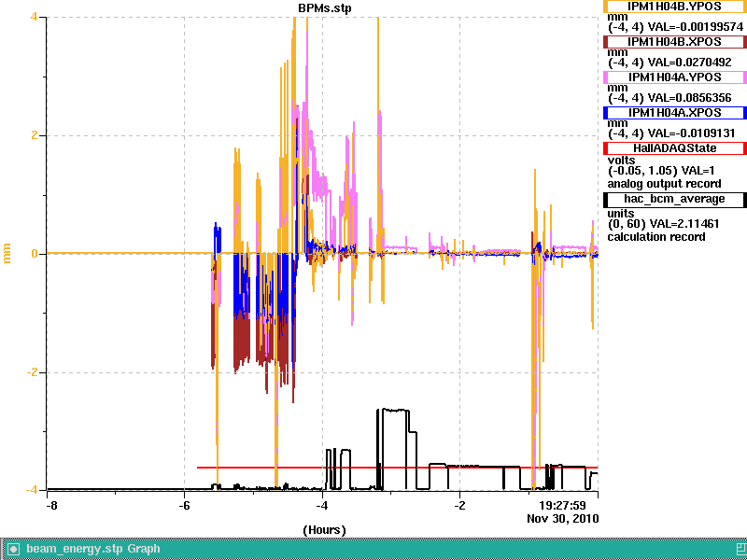The width and height of the screenshot is (747, 560).
Task: Click the window button right of beam_energy.stp title bar
Action: point(740,549)
